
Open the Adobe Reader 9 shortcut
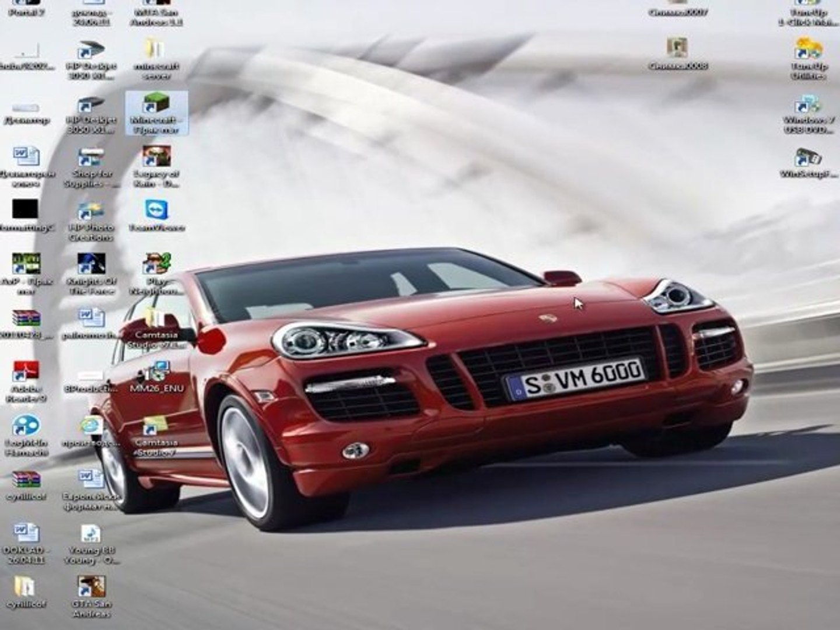(x=26, y=382)
